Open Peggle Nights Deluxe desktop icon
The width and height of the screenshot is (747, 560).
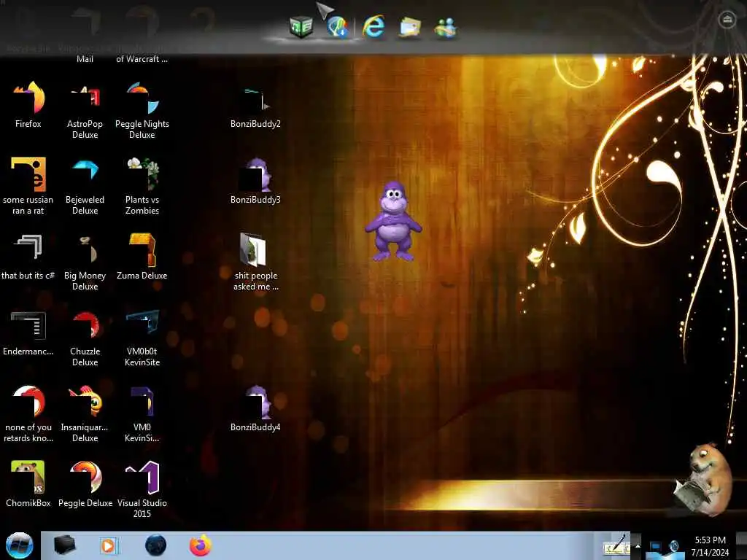(142, 110)
